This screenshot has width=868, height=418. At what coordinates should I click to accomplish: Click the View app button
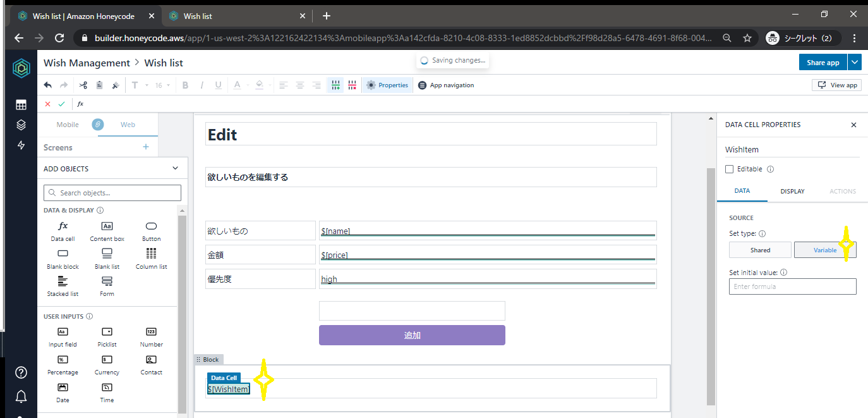coord(836,85)
